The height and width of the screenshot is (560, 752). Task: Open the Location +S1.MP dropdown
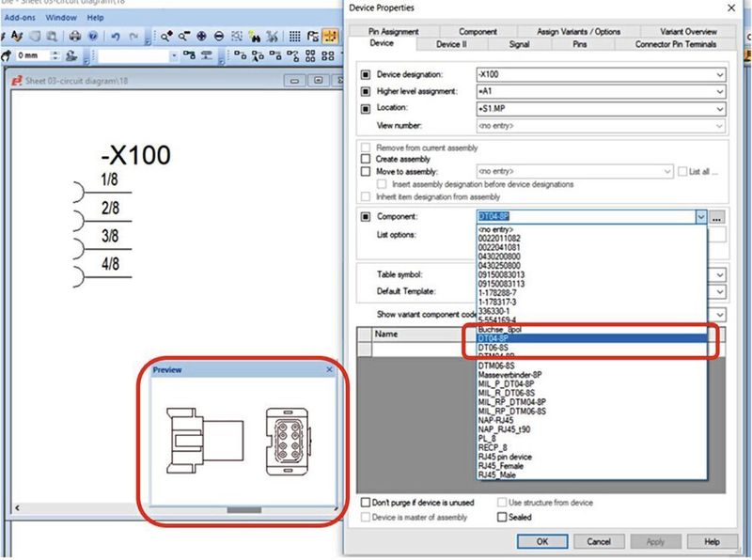[x=719, y=109]
